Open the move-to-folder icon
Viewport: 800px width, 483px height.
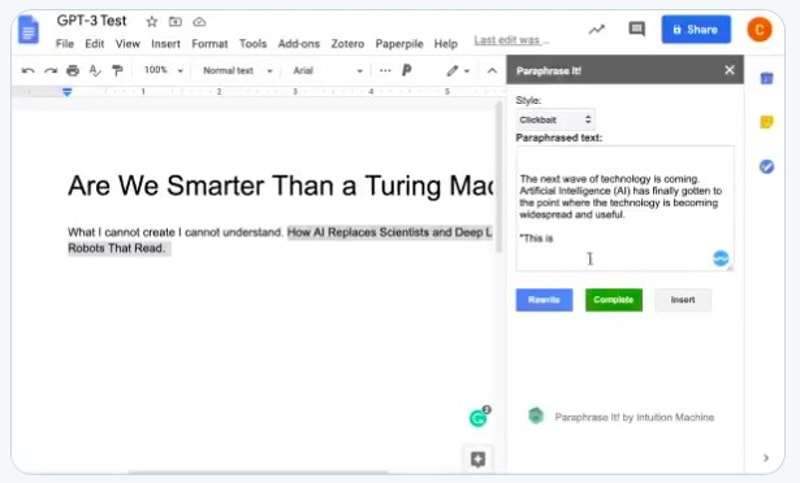point(175,21)
